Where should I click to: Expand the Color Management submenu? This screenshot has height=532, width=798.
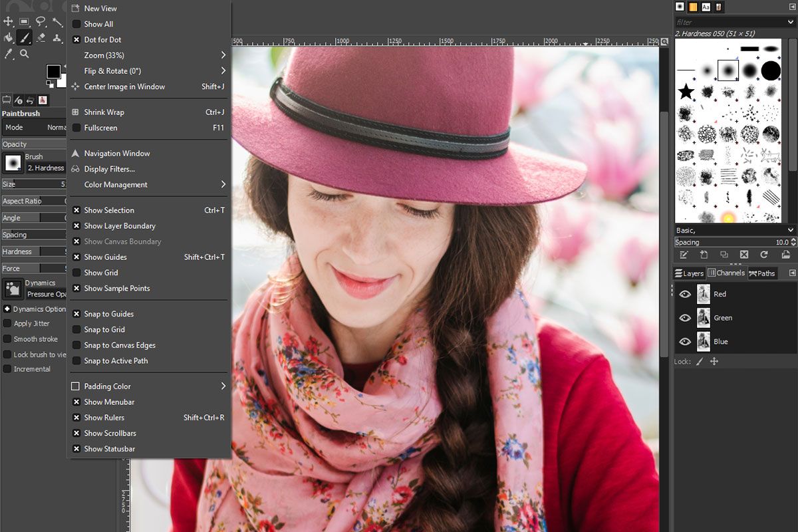click(149, 185)
